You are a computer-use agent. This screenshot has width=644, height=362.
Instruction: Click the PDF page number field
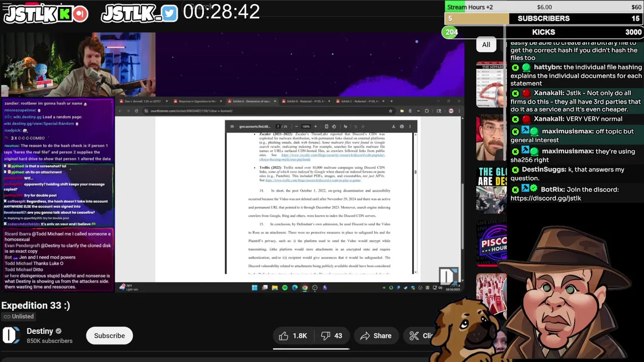278,126
